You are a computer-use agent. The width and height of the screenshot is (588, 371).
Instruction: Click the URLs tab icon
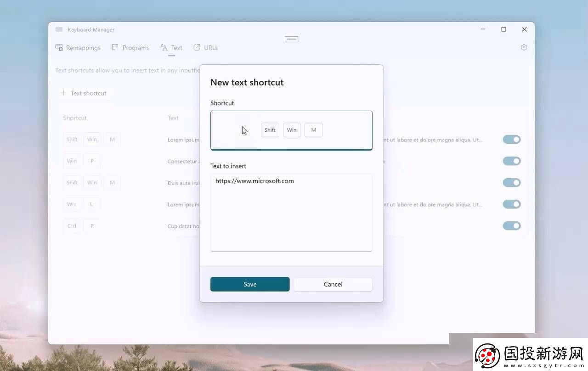point(197,47)
